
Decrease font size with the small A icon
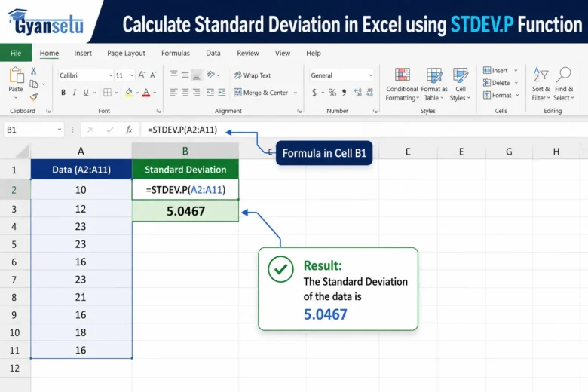(153, 75)
